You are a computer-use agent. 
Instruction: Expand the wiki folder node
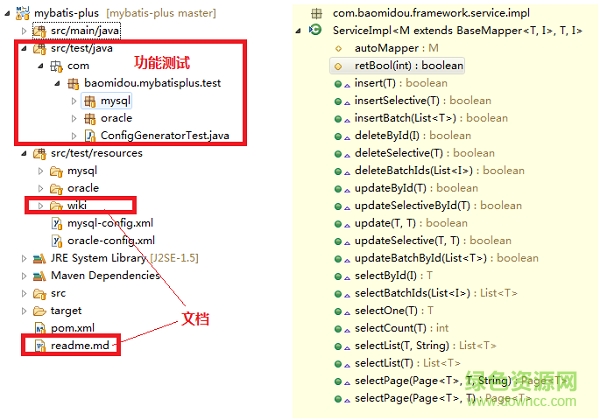pyautogui.click(x=41, y=206)
